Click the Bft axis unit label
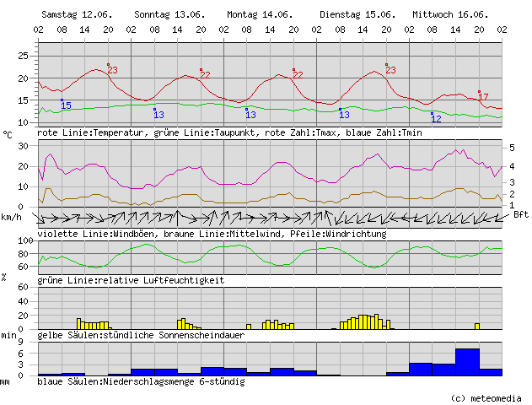 [x=520, y=214]
